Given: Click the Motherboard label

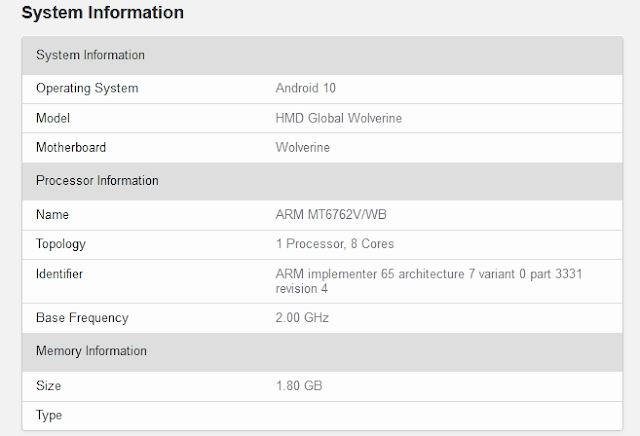Looking at the screenshot, I should (71, 147).
